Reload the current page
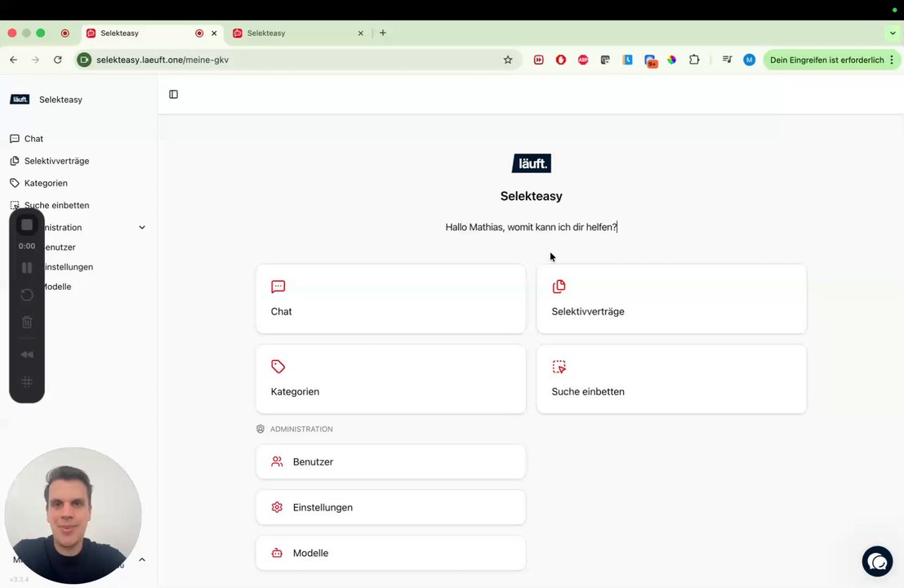Screen dimensions: 904x588 [58, 60]
